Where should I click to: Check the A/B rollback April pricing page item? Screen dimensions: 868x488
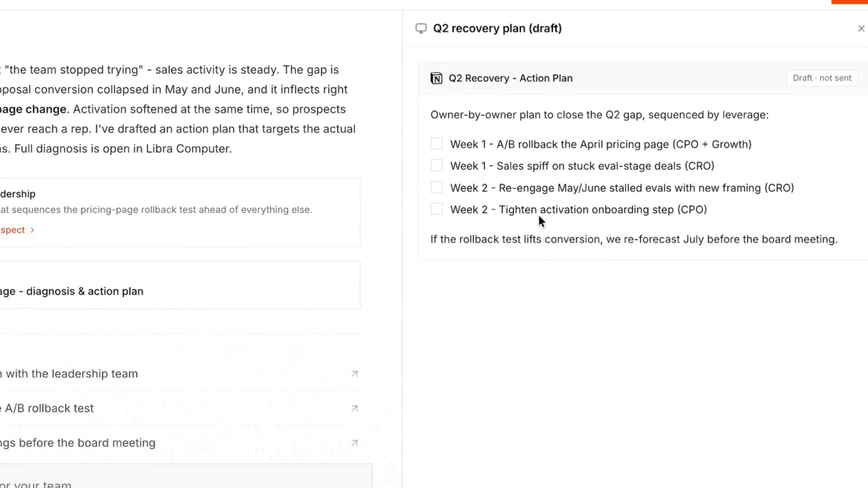(x=437, y=144)
